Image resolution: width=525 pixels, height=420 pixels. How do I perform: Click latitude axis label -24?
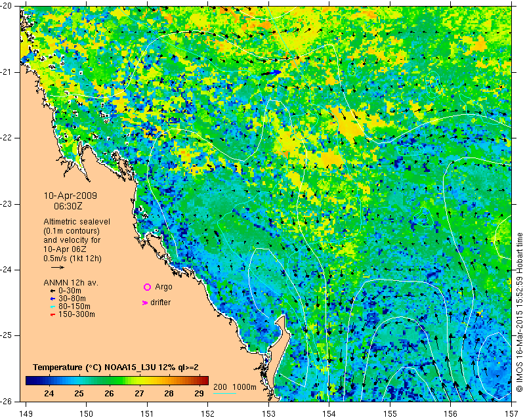pos(7,270)
